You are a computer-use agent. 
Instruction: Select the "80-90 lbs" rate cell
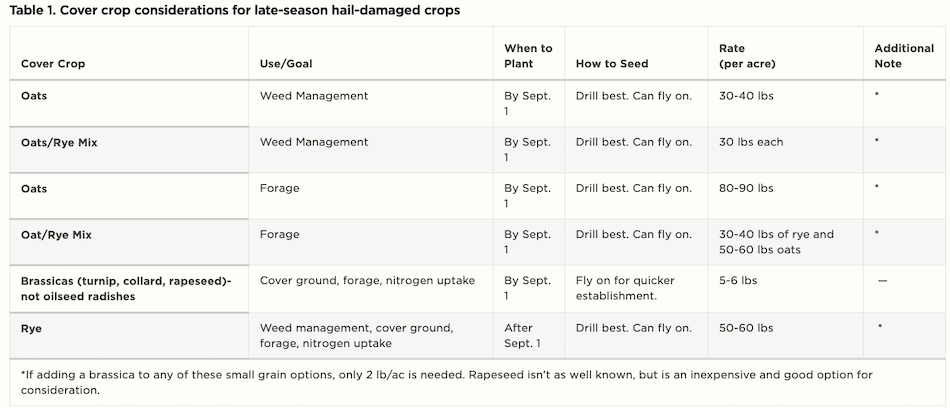pyautogui.click(x=746, y=188)
